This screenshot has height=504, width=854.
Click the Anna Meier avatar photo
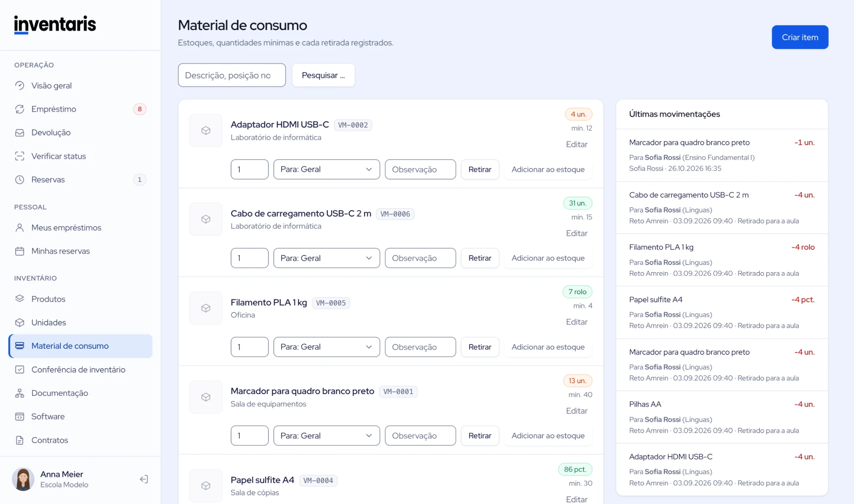click(23, 479)
